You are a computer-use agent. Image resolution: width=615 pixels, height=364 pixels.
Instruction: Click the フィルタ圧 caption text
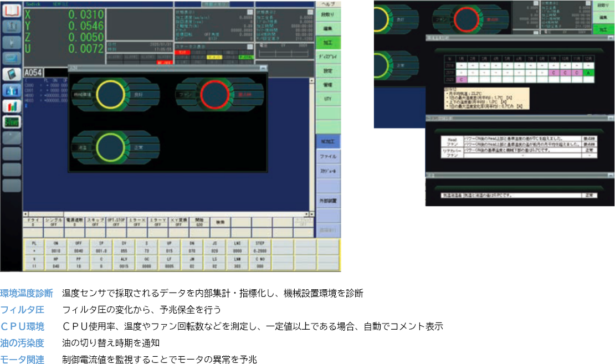pos(22,310)
